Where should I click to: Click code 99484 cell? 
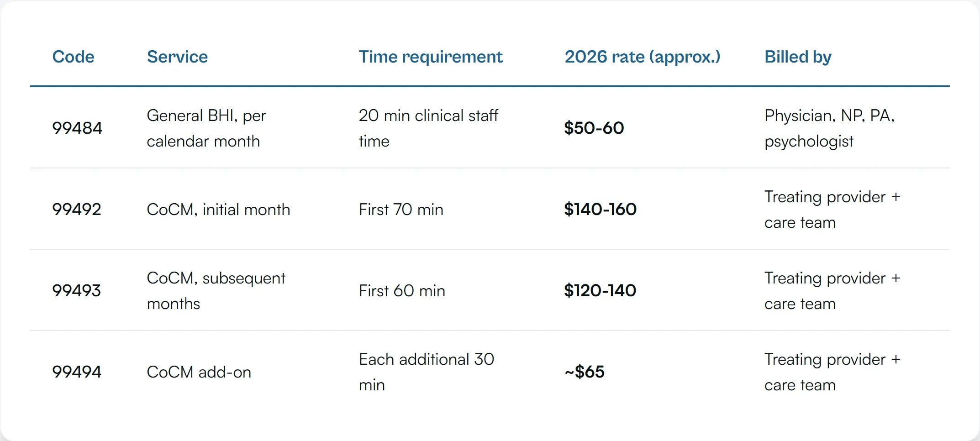click(77, 128)
